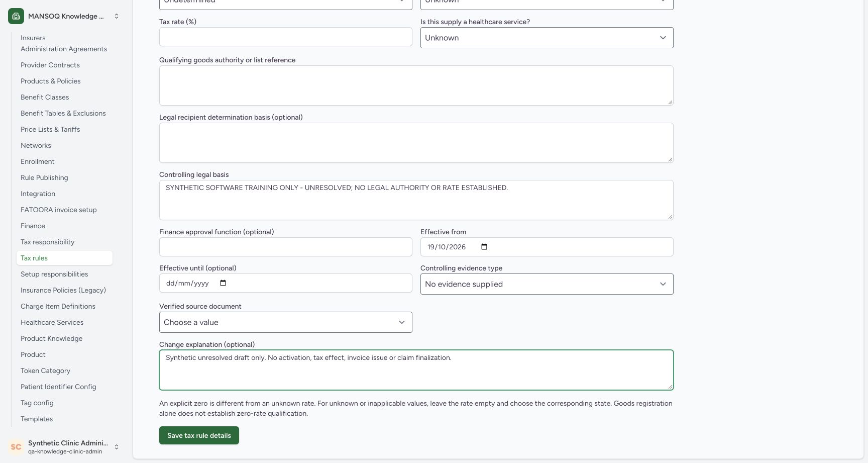
Task: Focus the Tax rate (%) field
Action: [x=285, y=37]
